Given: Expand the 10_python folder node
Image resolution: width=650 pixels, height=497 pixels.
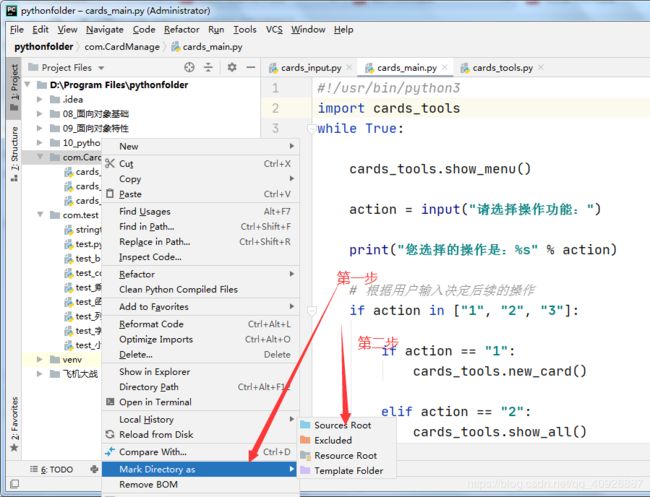Looking at the screenshot, I should 39,143.
